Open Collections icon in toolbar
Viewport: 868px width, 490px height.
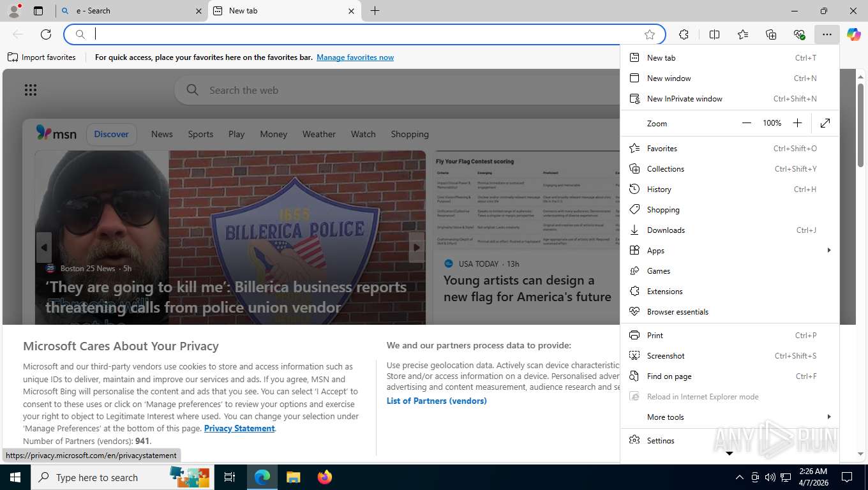point(771,34)
